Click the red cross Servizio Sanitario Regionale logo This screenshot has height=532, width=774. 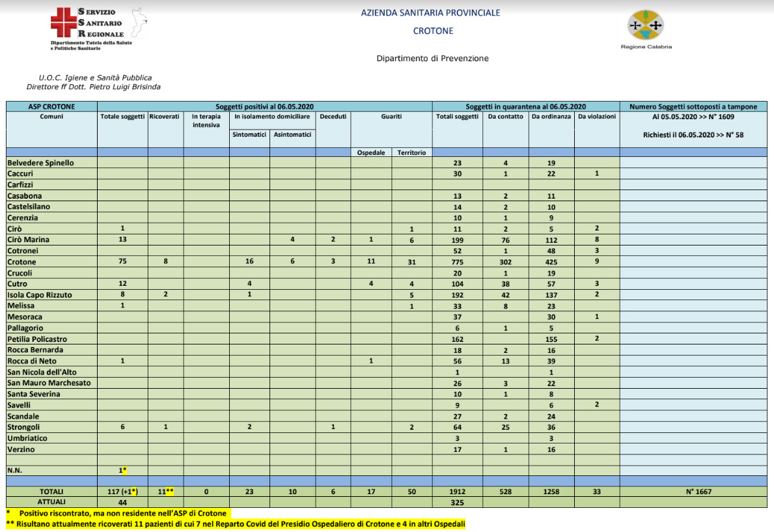pos(63,23)
